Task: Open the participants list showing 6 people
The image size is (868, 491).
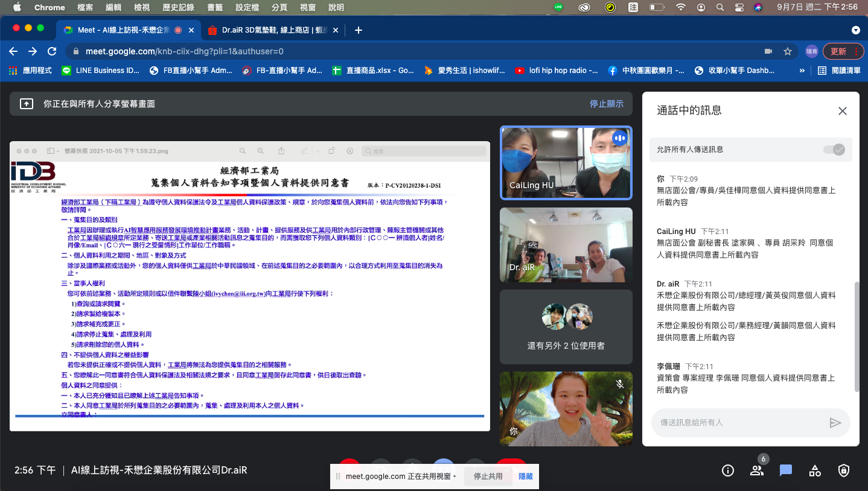Action: point(756,470)
